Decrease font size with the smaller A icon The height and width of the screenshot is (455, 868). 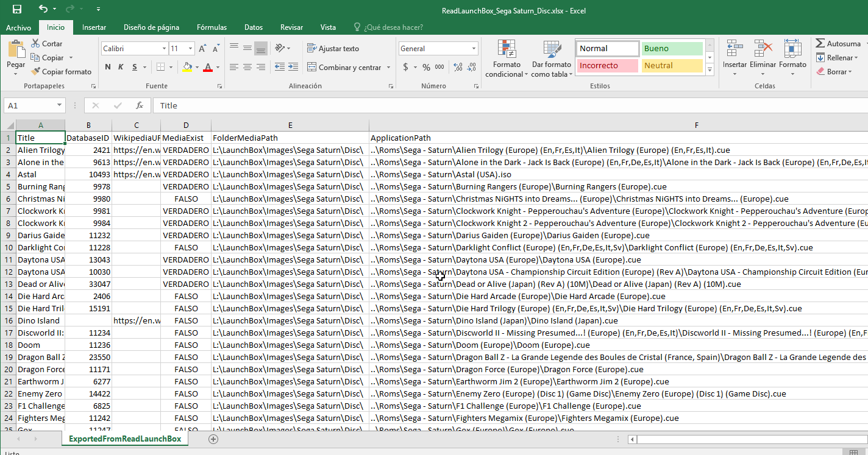click(216, 48)
